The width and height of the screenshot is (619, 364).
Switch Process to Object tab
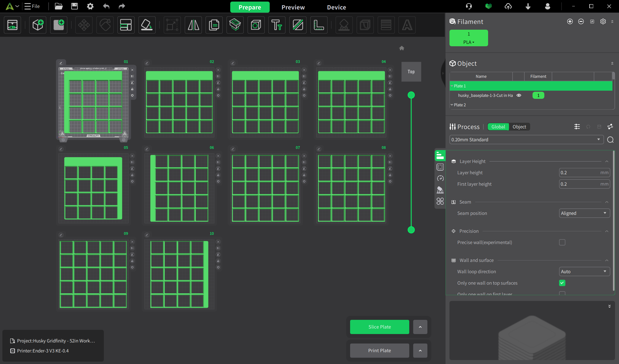pyautogui.click(x=519, y=127)
